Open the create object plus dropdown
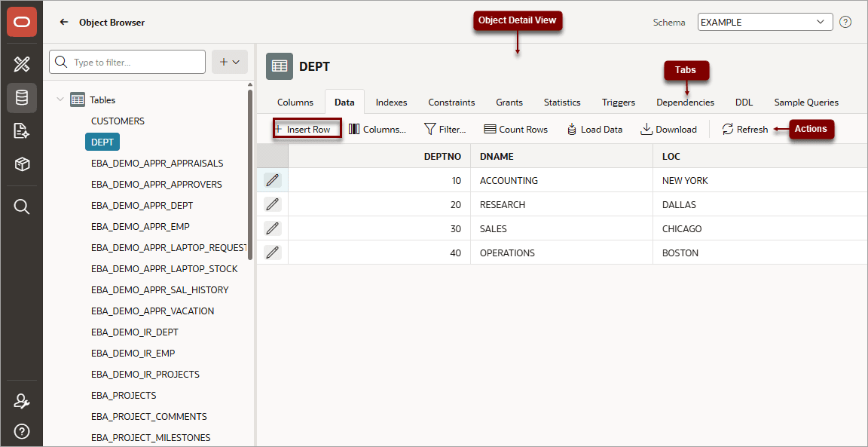 click(x=230, y=62)
